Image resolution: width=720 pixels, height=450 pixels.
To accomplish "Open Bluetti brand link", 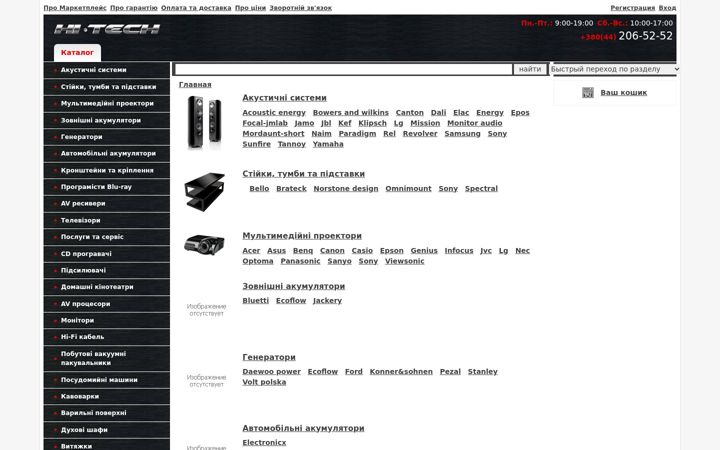I will 256,301.
